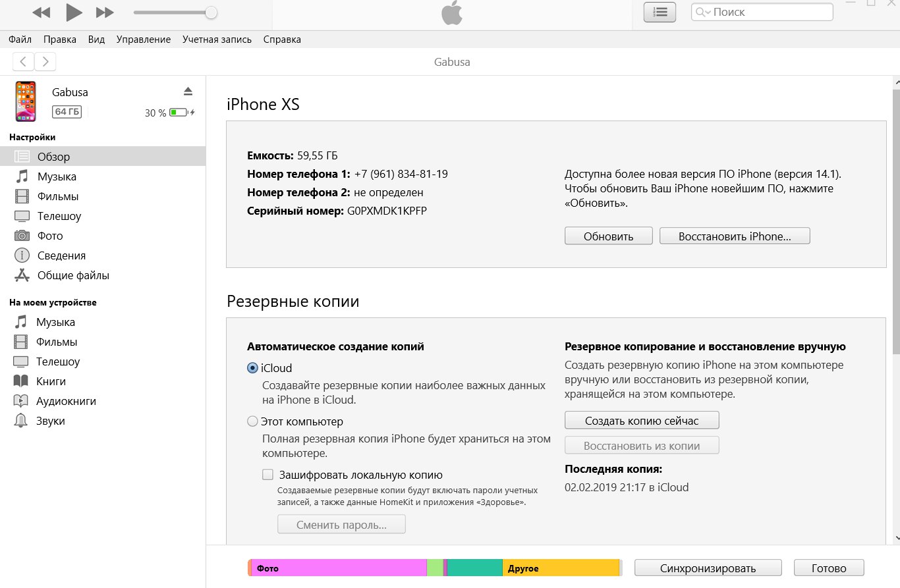
Task: Open the Файл menu
Action: coord(20,40)
